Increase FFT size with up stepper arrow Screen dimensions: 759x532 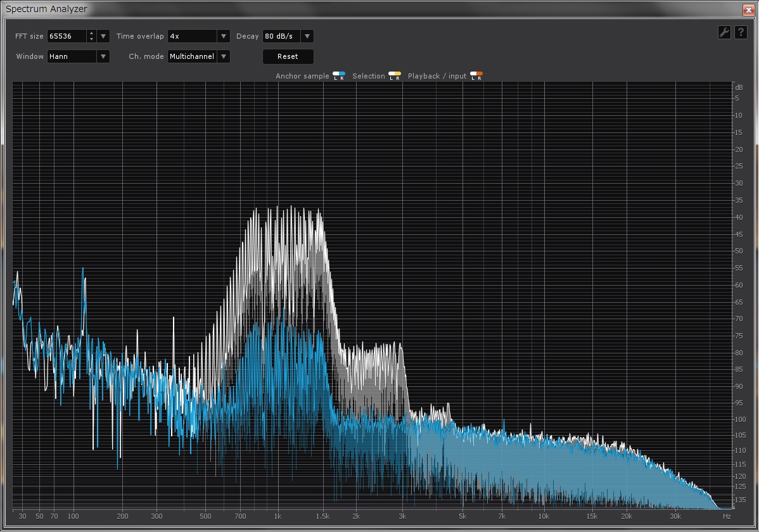pos(91,33)
